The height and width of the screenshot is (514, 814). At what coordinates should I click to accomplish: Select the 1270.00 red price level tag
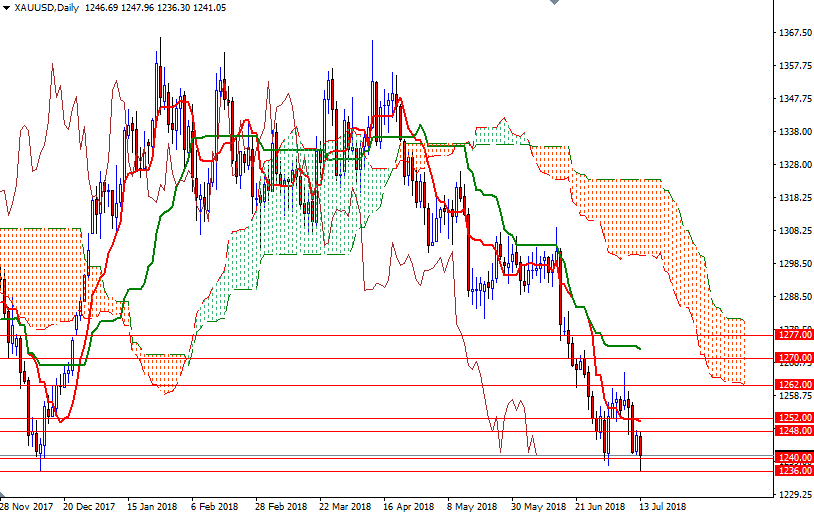793,358
